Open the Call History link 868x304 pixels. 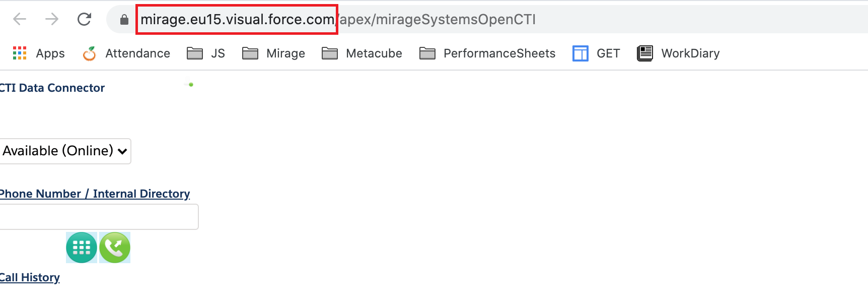point(30,277)
